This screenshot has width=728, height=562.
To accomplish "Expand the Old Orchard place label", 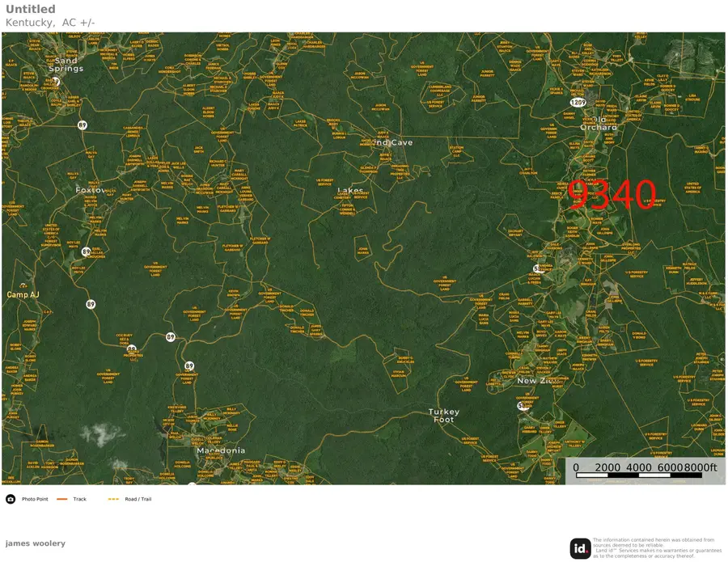I will 598,123.
